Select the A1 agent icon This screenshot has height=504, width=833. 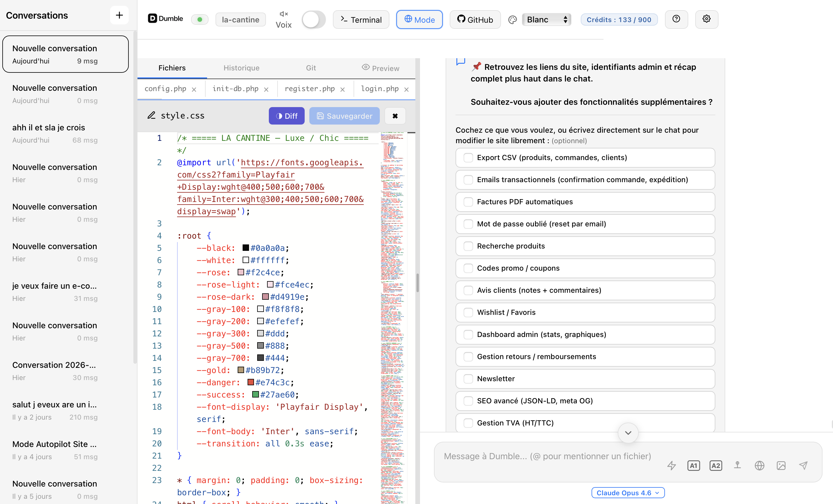click(x=693, y=466)
